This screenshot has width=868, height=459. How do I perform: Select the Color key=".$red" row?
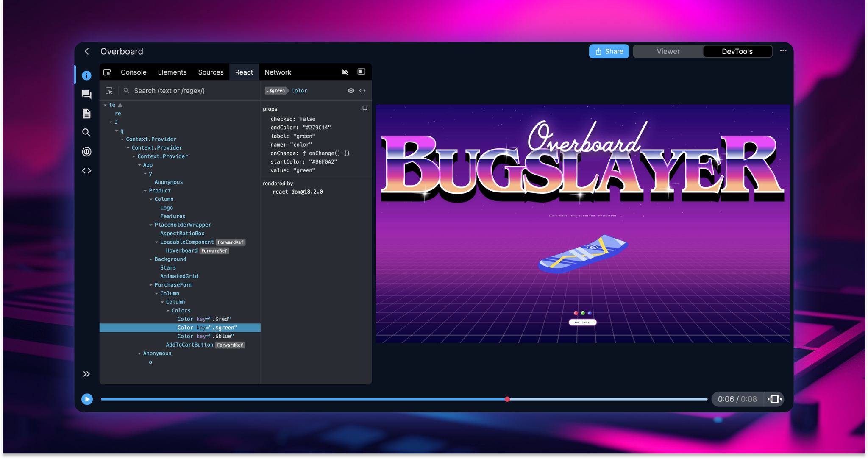(x=180, y=319)
